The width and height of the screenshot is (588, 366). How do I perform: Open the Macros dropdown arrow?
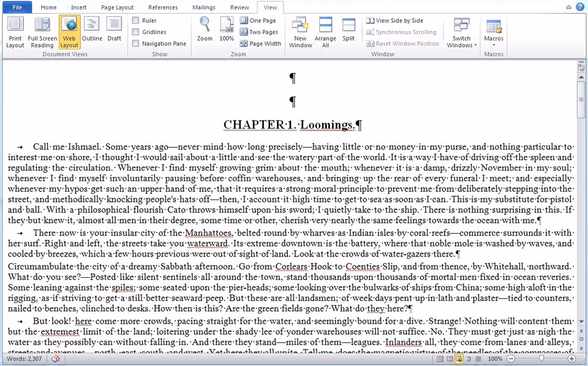(x=493, y=45)
